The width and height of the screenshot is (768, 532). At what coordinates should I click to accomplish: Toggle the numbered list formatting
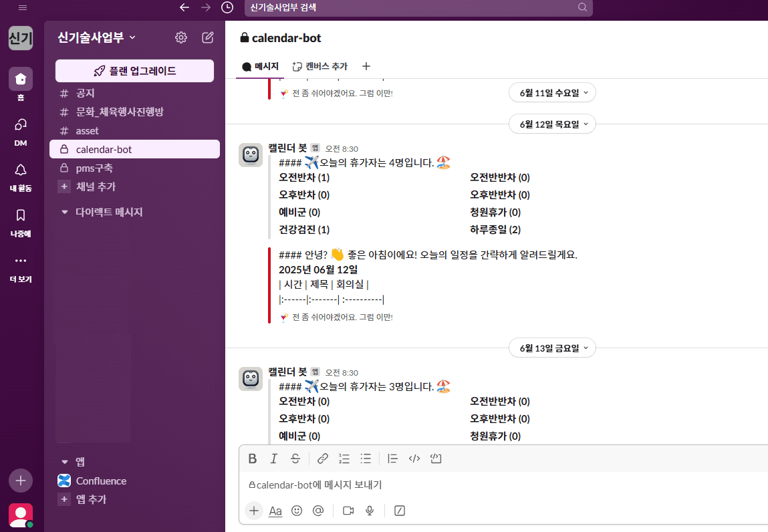click(x=344, y=458)
